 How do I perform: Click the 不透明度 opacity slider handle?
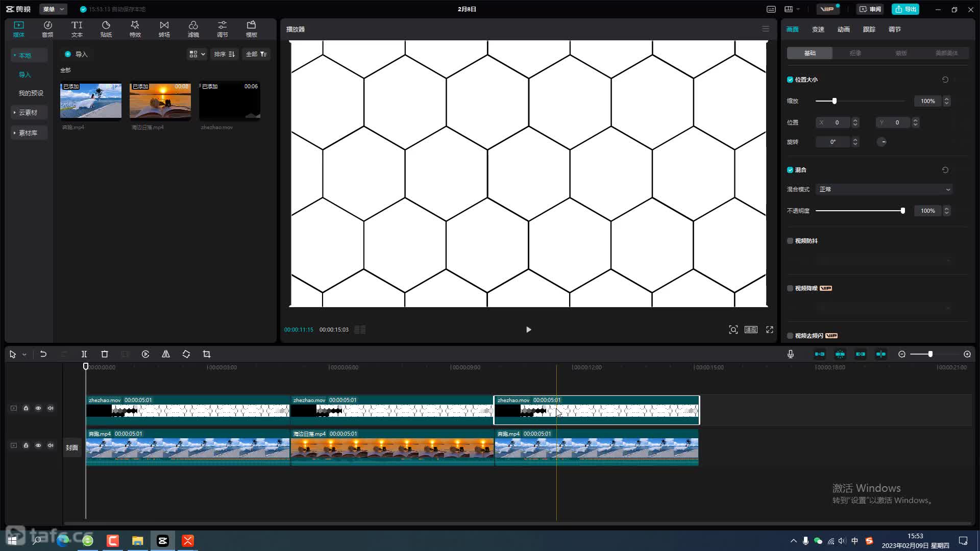coord(903,211)
